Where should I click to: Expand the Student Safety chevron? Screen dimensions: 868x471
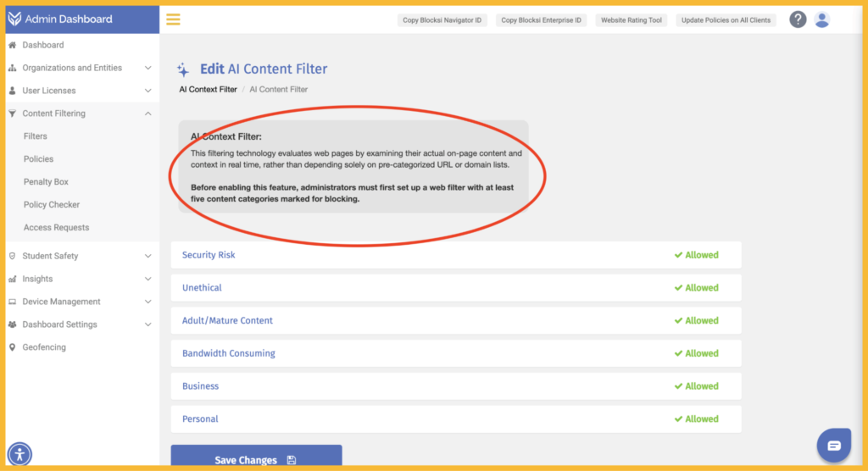coord(147,256)
